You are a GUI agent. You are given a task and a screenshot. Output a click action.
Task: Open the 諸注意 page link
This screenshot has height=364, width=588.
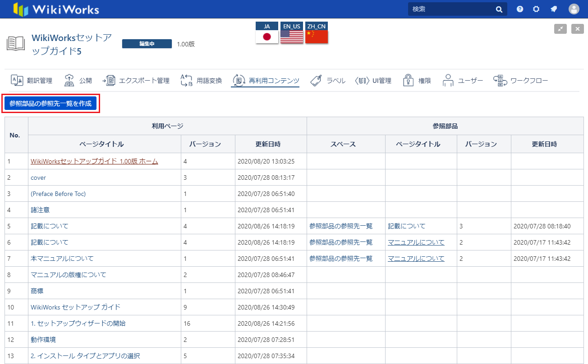click(40, 210)
